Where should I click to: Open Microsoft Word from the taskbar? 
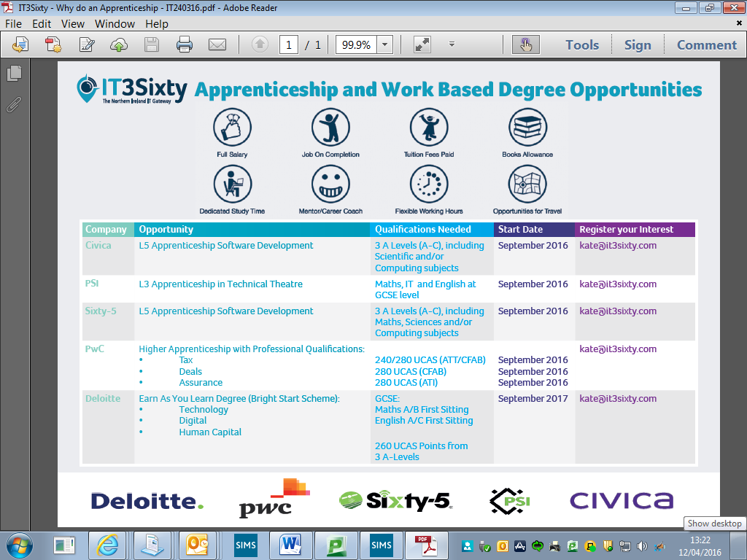click(290, 545)
